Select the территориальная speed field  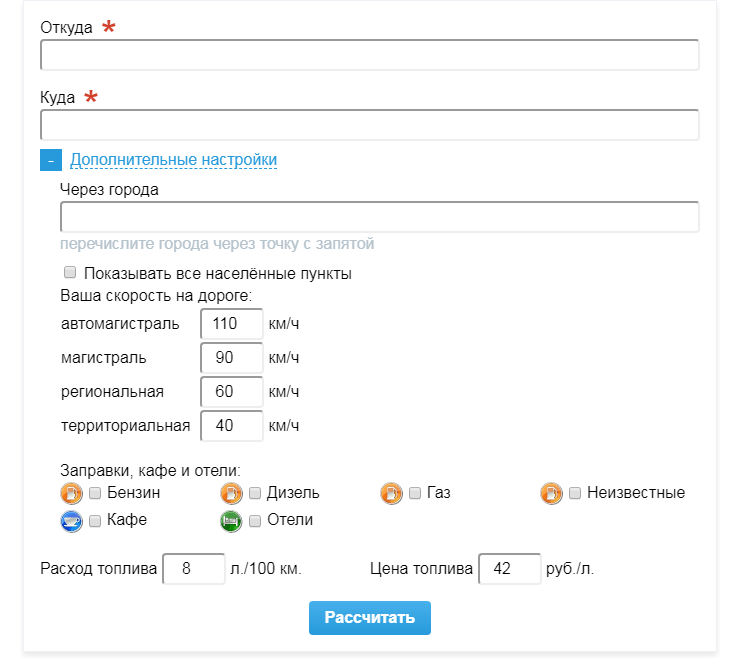(231, 426)
